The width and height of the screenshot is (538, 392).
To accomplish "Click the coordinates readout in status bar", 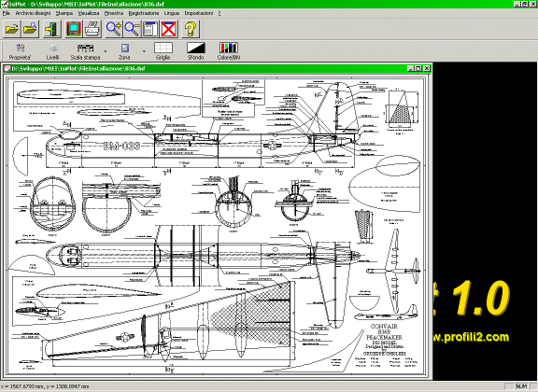I will point(45,386).
